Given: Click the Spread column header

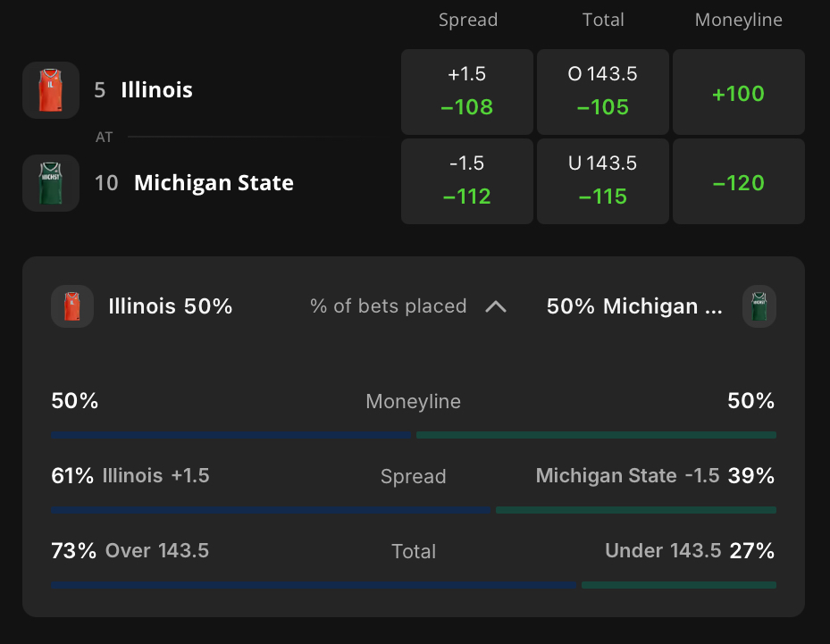Looking at the screenshot, I should click(467, 20).
